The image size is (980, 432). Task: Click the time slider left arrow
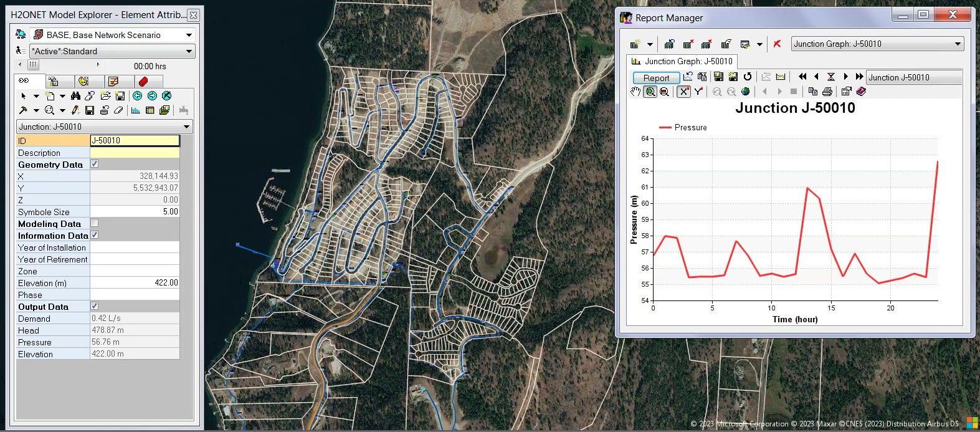point(20,64)
